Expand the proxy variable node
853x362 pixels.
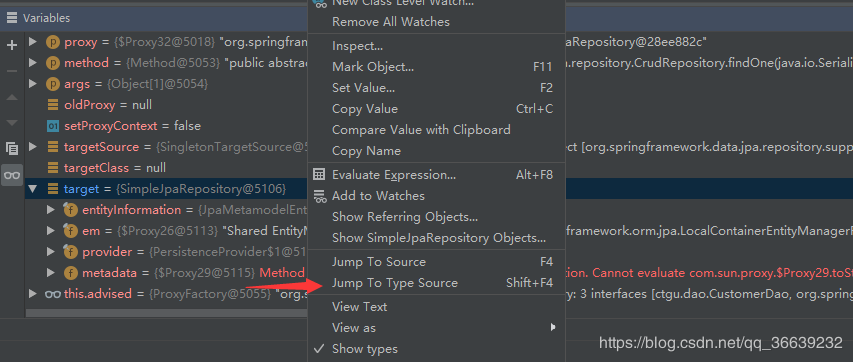(x=33, y=42)
